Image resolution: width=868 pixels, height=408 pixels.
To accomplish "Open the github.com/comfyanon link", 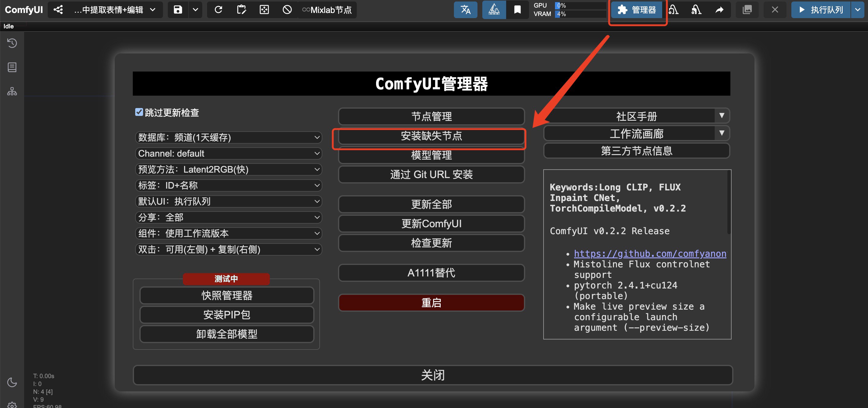I will [x=650, y=254].
